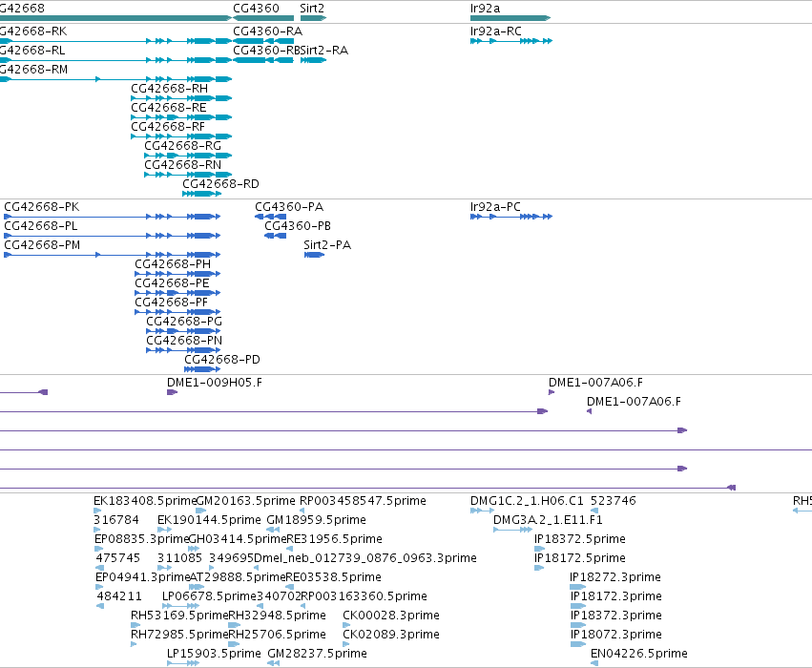
Task: Click the CG4360 gene label
Action: coord(256,9)
